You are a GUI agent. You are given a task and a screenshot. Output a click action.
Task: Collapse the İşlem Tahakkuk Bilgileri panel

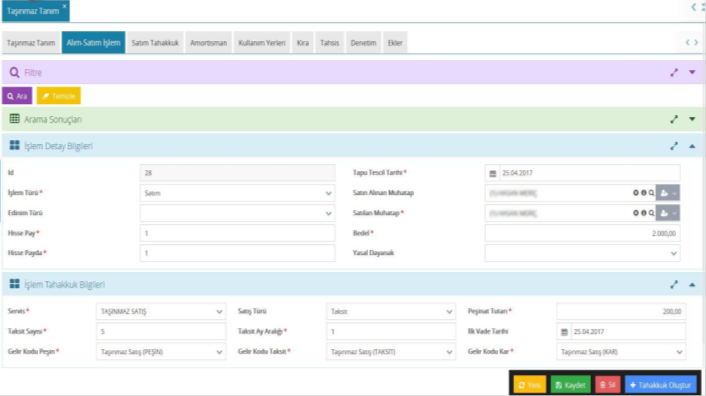[692, 284]
